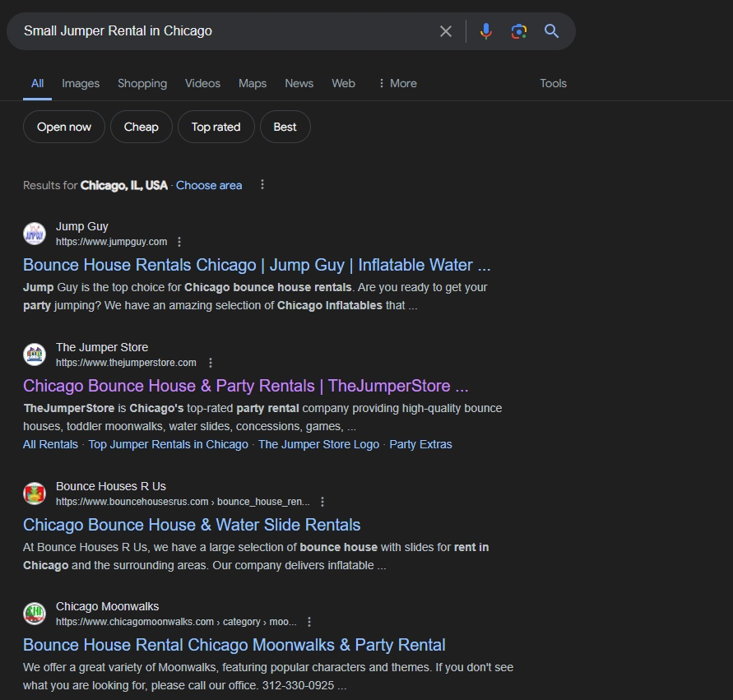Viewport: 733px width, 700px height.
Task: Open Google Lens image search icon
Action: [519, 31]
